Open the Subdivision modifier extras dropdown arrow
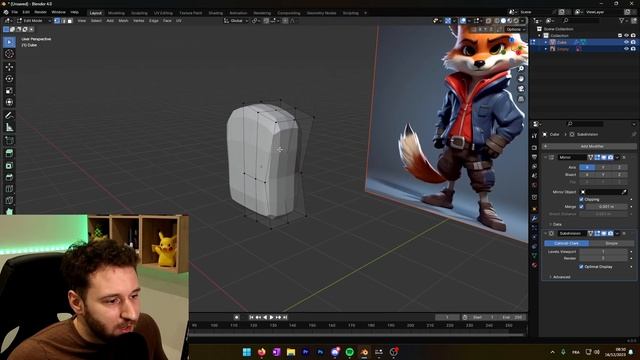The width and height of the screenshot is (640, 360). click(x=617, y=233)
